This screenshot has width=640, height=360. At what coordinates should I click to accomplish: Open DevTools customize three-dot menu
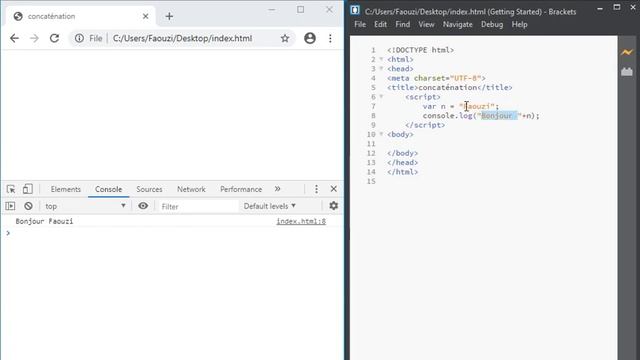316,189
